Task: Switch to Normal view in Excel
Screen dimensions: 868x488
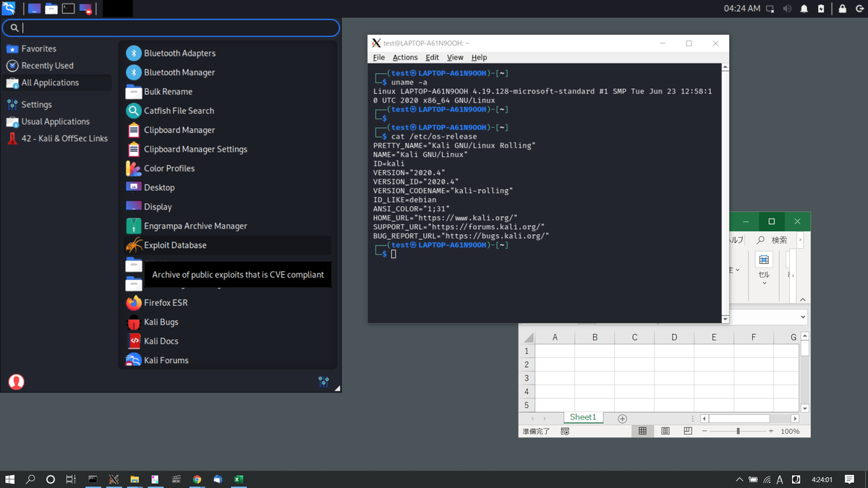Action: click(642, 431)
